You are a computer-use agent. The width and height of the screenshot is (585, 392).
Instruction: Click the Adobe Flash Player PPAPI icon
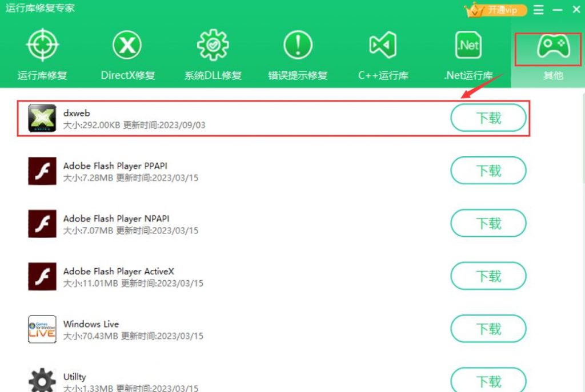(x=42, y=171)
